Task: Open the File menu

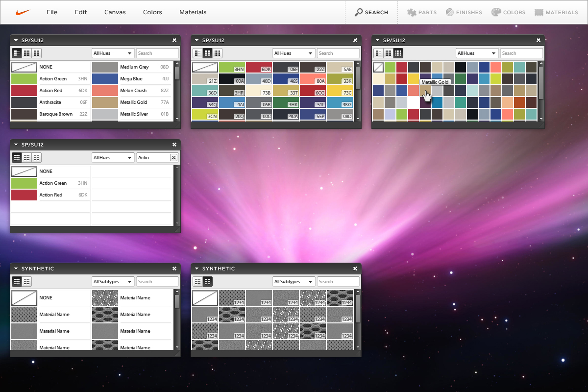Action: (52, 12)
